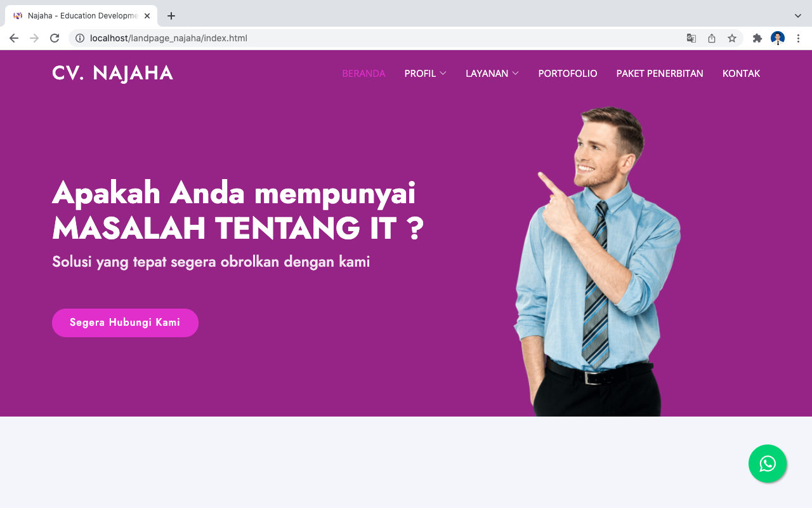812x508 pixels.
Task: Open the Extensions puzzle icon
Action: pos(757,38)
